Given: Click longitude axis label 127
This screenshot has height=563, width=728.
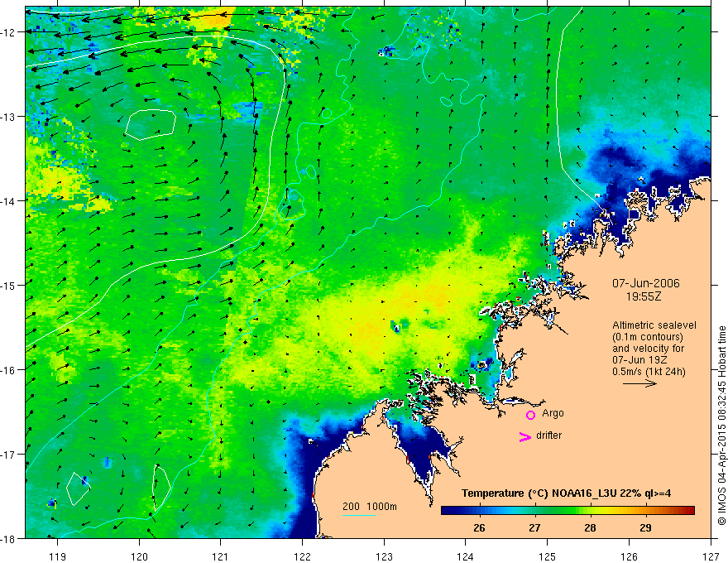Looking at the screenshot, I should point(711,556).
